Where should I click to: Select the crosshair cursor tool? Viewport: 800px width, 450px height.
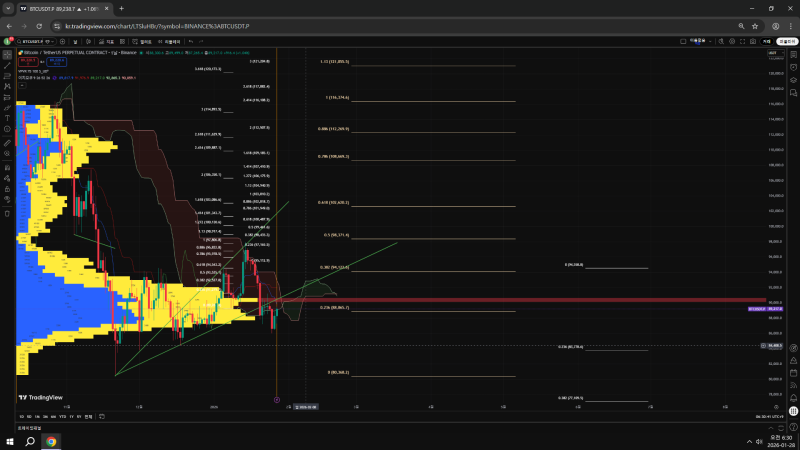(x=7, y=55)
